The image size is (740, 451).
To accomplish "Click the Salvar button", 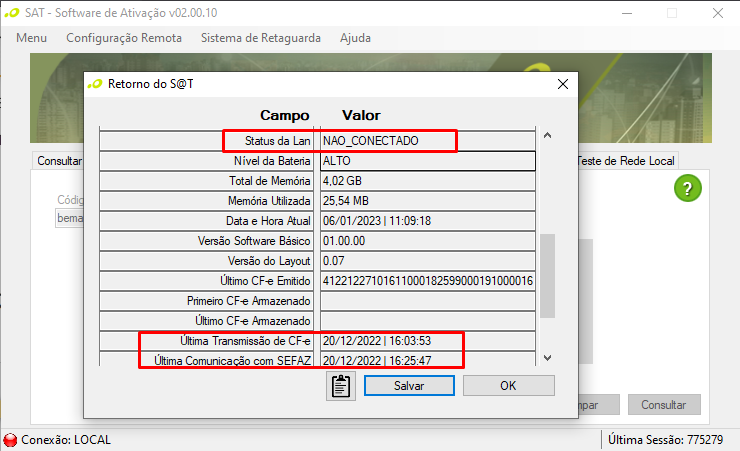I will (409, 385).
